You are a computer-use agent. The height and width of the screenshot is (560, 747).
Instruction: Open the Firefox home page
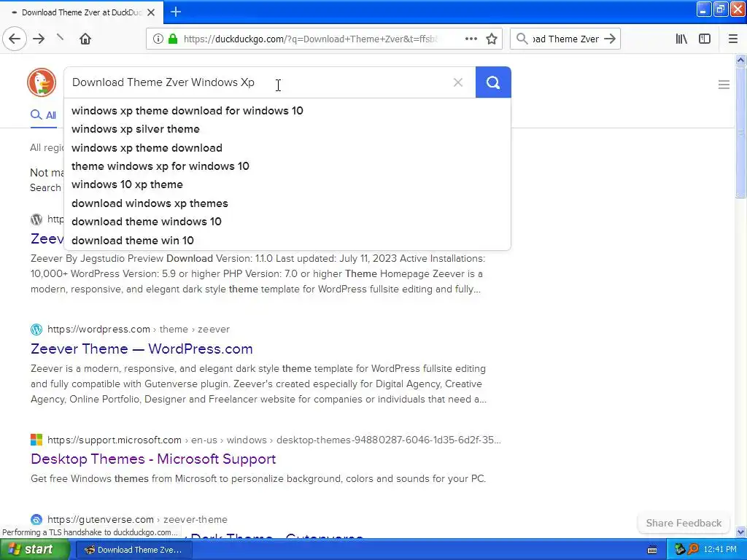click(85, 39)
